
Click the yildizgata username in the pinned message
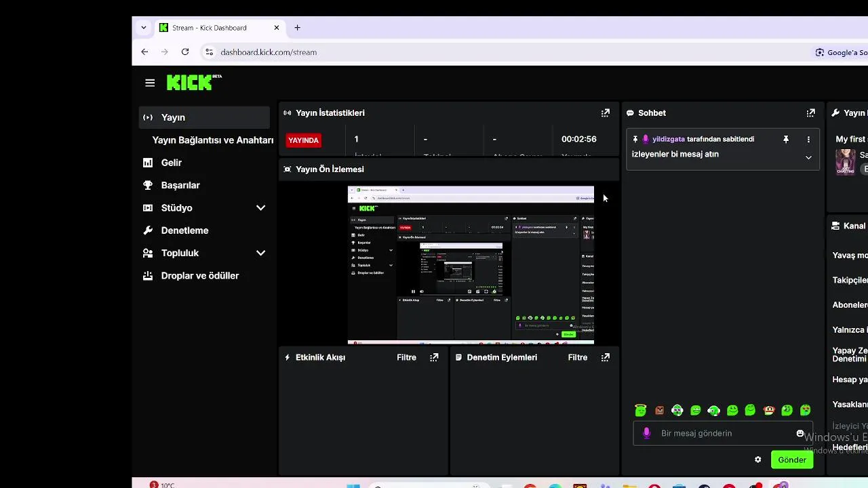pyautogui.click(x=669, y=139)
